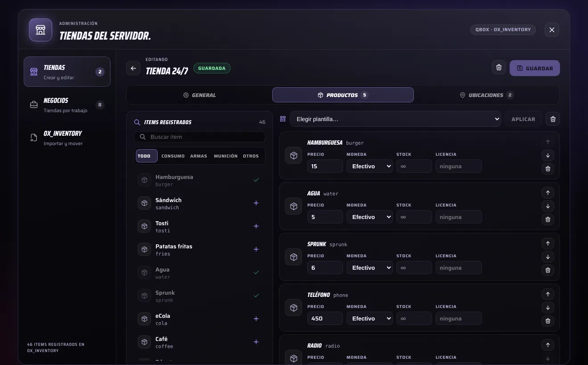Move Agua product down
Image resolution: width=588 pixels, height=365 pixels.
tap(548, 206)
